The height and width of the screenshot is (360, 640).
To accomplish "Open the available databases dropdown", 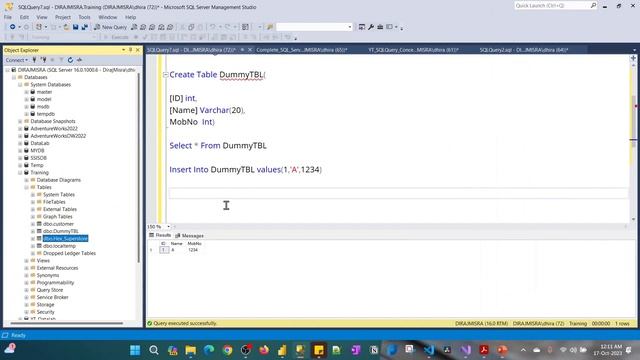I will pos(63,37).
